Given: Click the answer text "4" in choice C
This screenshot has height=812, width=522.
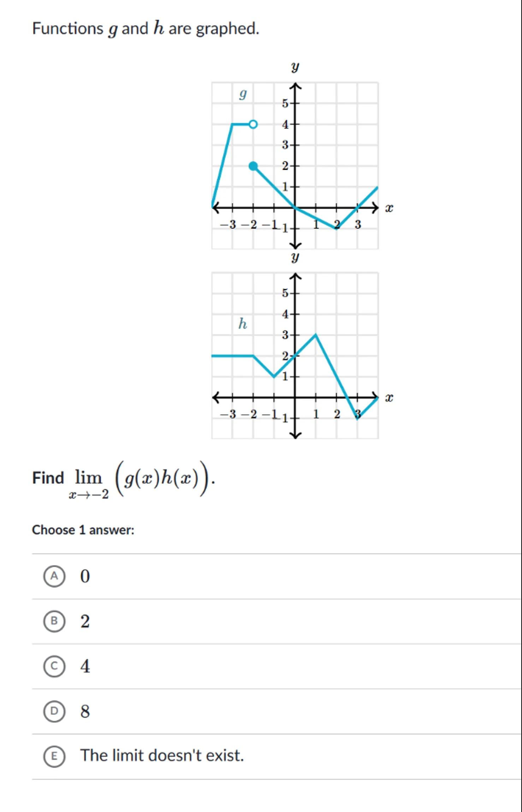Looking at the screenshot, I should pos(85,667).
